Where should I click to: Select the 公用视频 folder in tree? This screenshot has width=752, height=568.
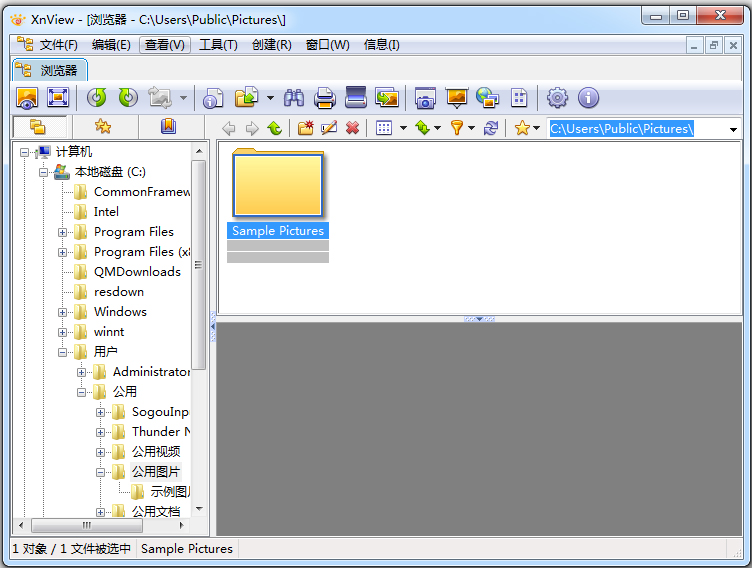tap(156, 452)
